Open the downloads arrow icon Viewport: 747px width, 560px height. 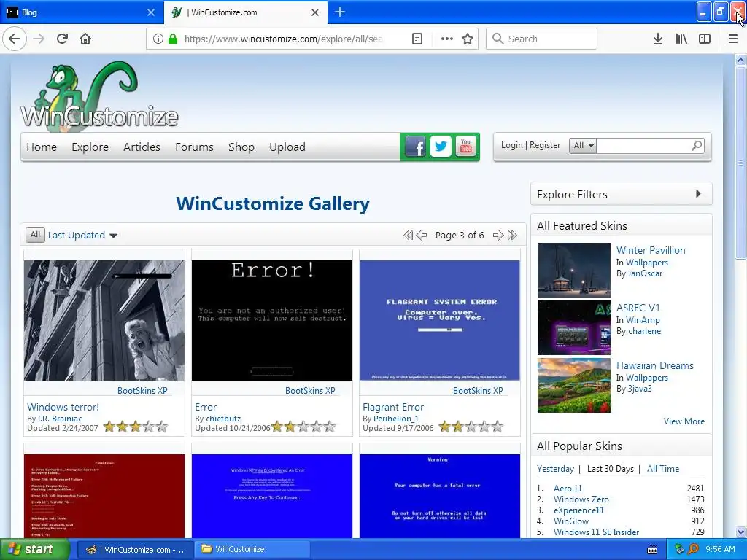(657, 39)
